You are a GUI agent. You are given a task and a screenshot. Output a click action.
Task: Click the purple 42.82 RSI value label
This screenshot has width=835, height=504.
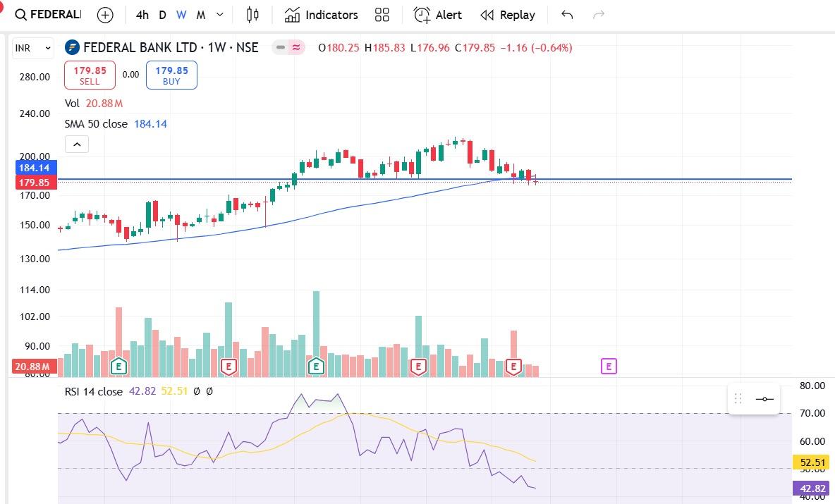click(x=812, y=488)
